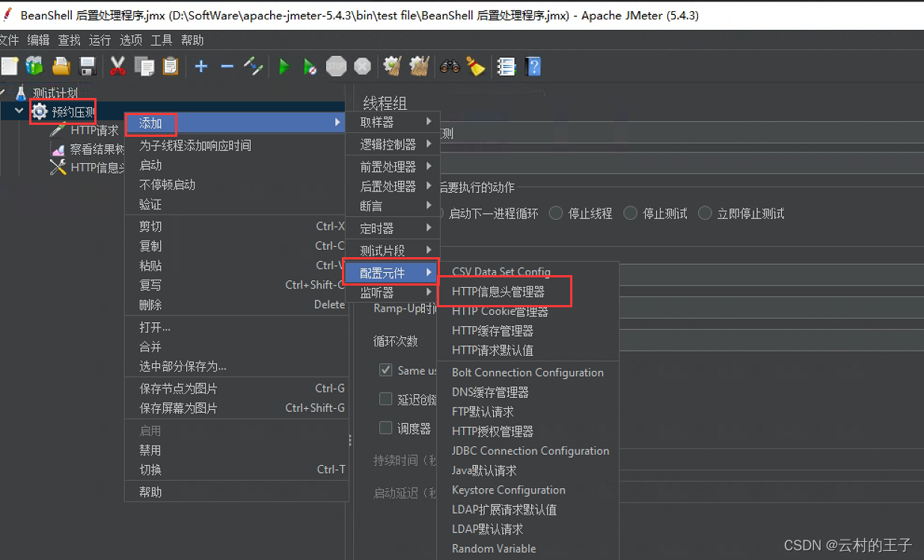Select the 测试计划 flask icon
Image resolution: width=924 pixels, height=560 pixels.
[x=20, y=93]
